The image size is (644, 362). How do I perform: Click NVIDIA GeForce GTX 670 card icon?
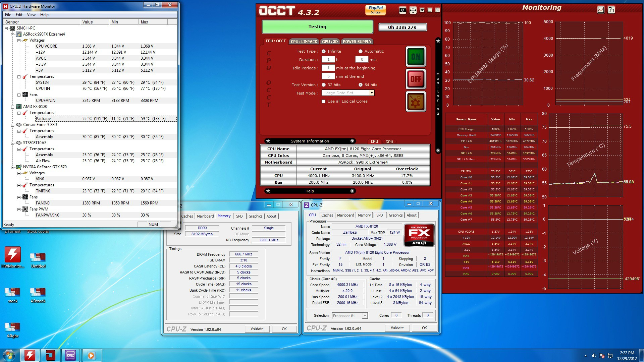pos(19,167)
